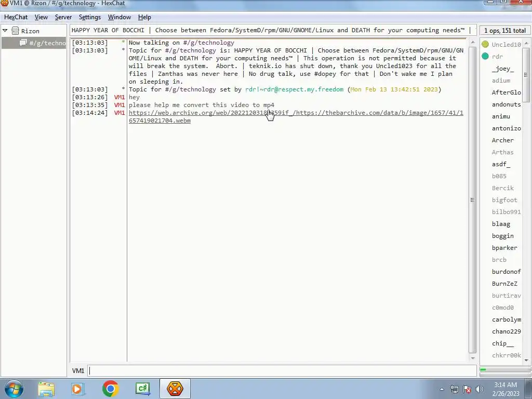Select user brcb in user list
532x399 pixels.
tap(499, 260)
